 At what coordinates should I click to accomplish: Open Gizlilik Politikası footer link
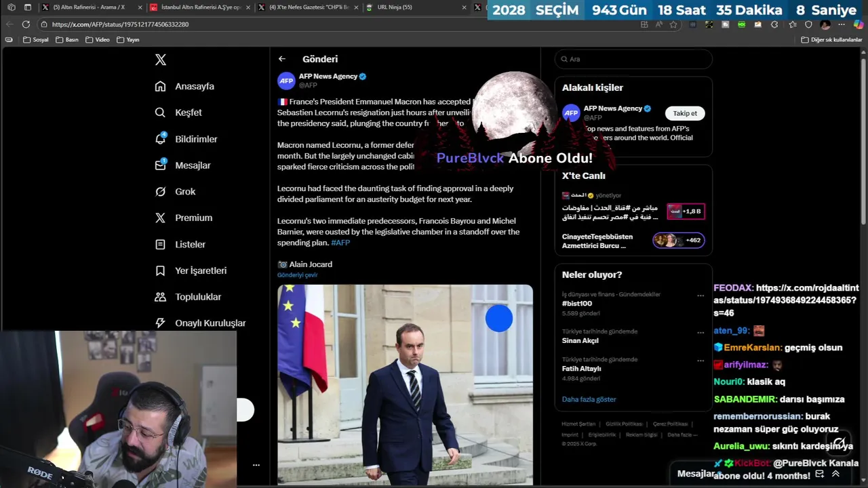coord(623,424)
